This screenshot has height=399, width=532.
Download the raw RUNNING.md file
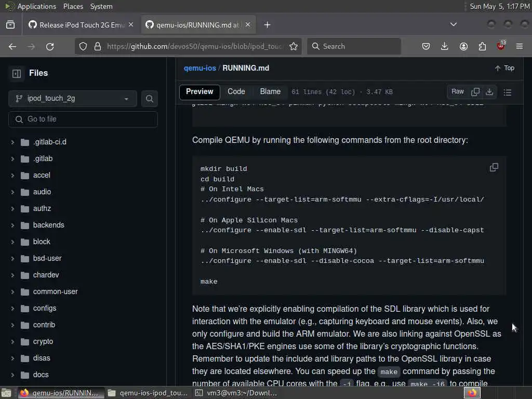click(x=489, y=92)
